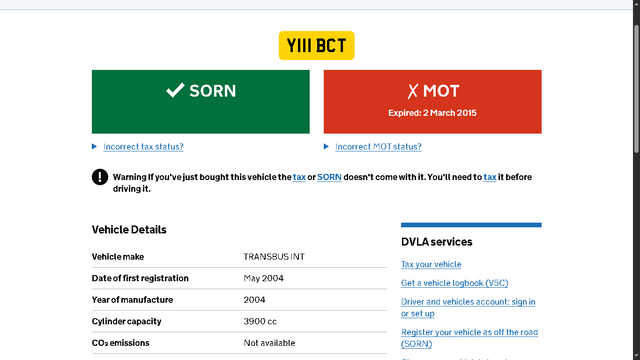Click 'Expired: 2 March 2015' text

click(432, 113)
